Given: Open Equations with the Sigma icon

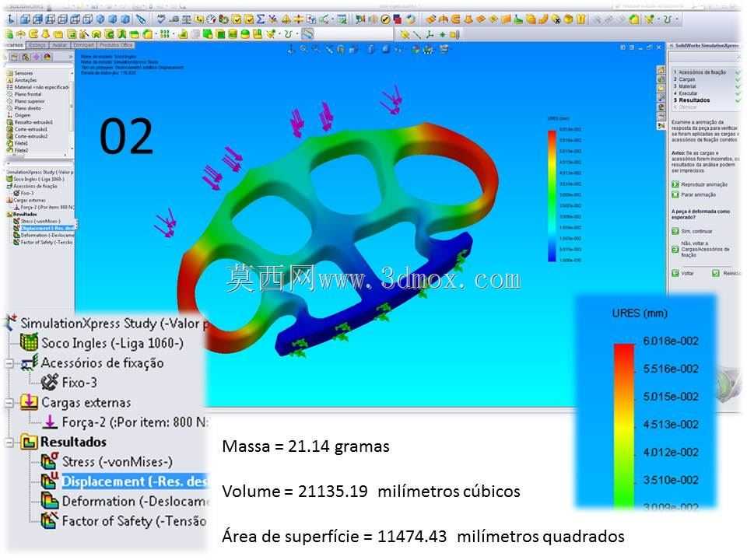Looking at the screenshot, I should pos(260,19).
